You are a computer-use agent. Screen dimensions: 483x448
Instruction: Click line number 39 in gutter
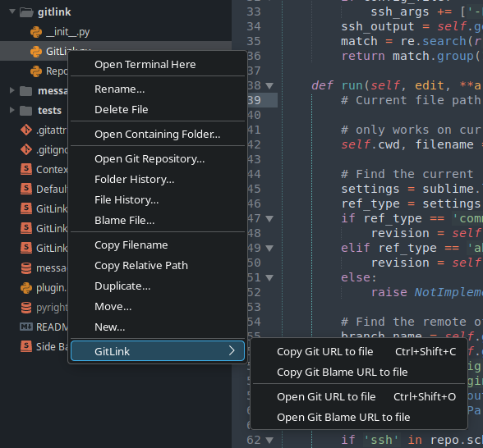pyautogui.click(x=254, y=100)
